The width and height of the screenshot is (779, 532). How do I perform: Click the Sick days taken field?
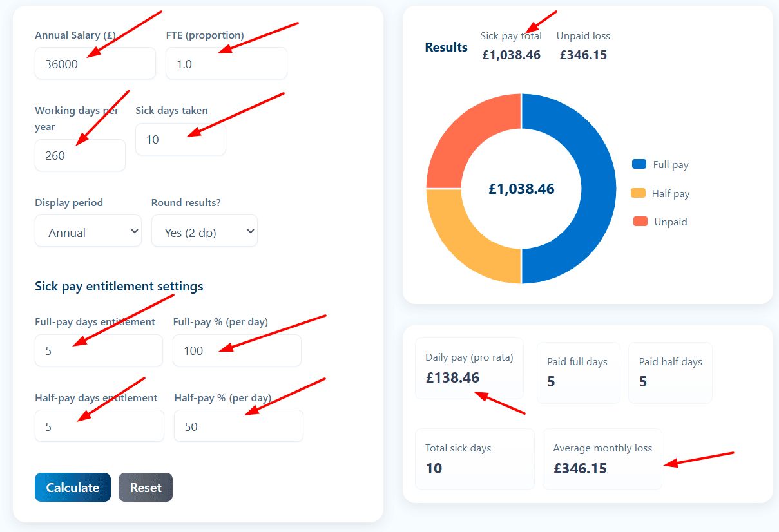[180, 139]
